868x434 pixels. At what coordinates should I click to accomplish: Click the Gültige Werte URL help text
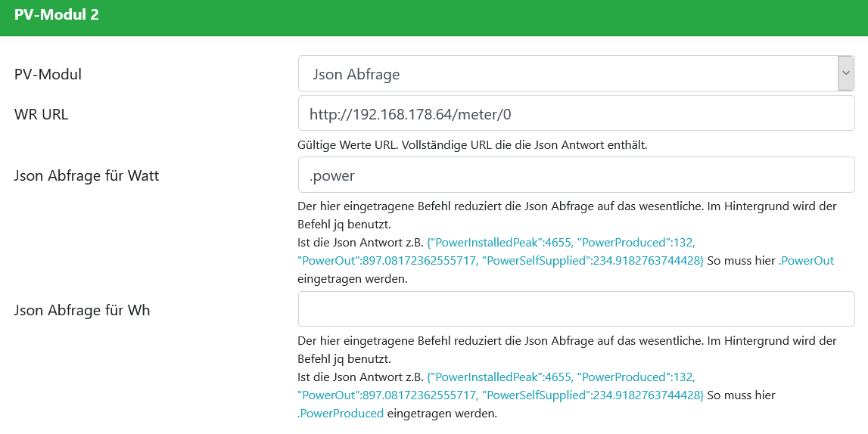472,144
